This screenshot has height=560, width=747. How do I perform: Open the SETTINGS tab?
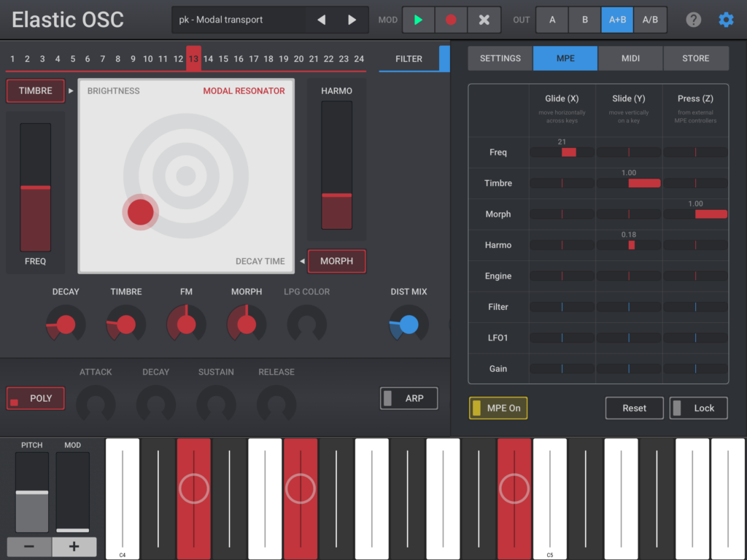click(500, 58)
